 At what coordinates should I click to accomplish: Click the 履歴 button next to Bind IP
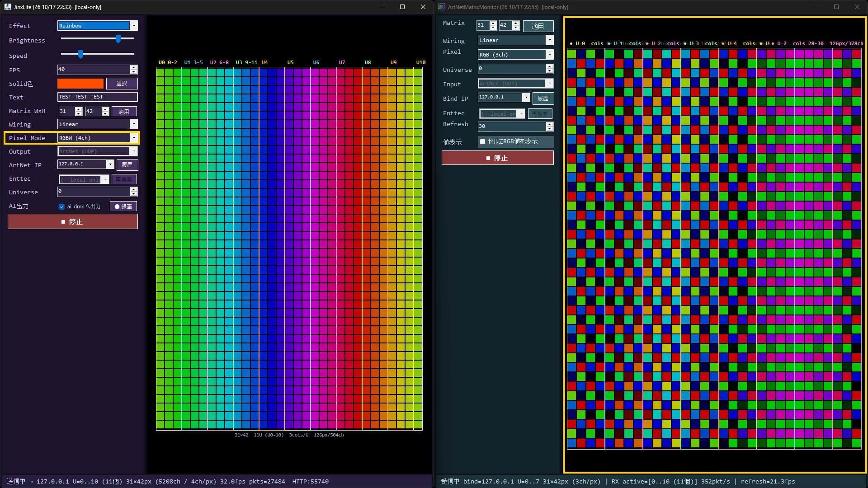click(x=543, y=98)
